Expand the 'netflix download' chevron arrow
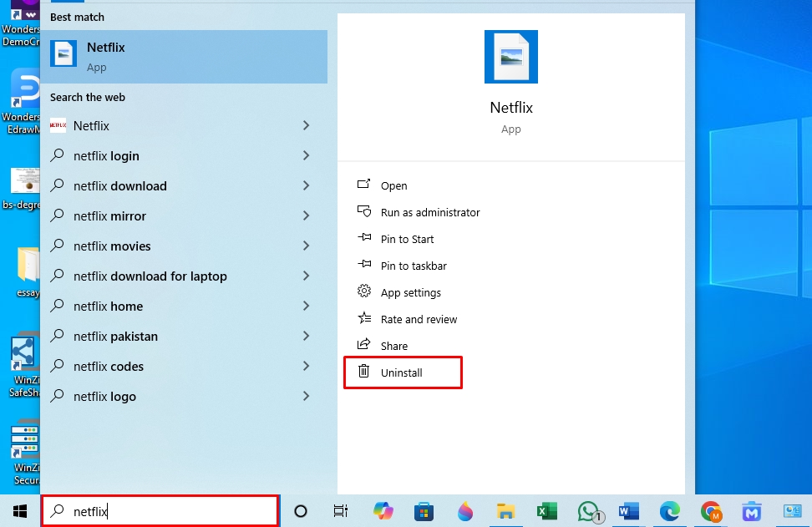Image resolution: width=812 pixels, height=527 pixels. coord(306,185)
